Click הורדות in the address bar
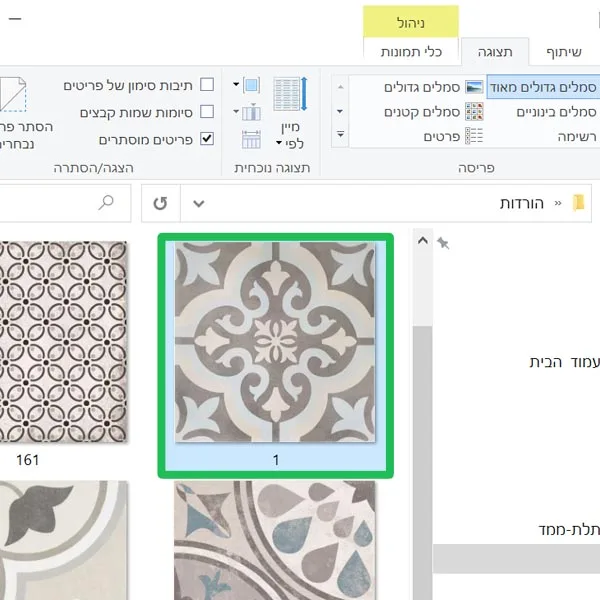 tap(522, 203)
